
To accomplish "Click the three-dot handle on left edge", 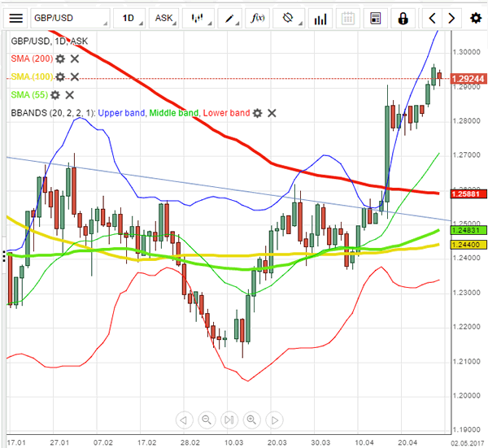I will pyautogui.click(x=3, y=256).
